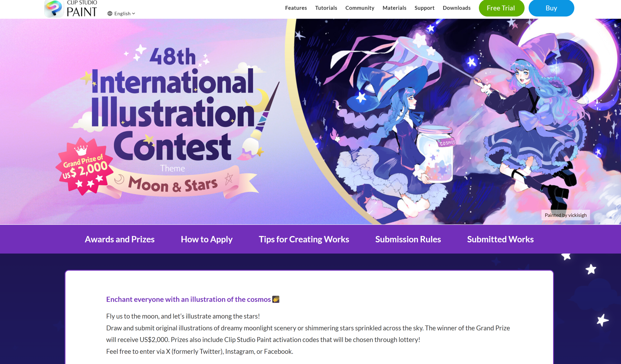Open the Community menu

tap(360, 8)
